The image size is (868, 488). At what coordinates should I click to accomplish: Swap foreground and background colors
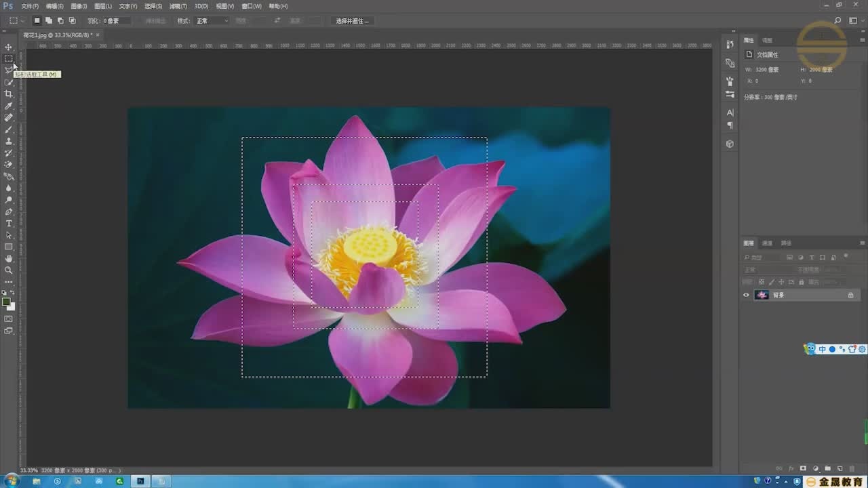coord(12,293)
